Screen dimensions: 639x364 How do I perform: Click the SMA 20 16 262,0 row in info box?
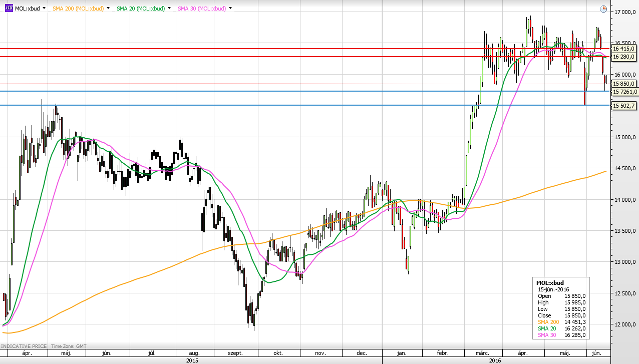point(561,328)
